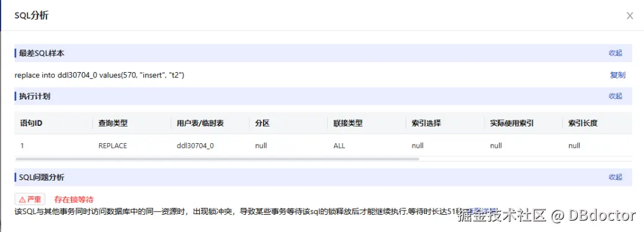The image size is (644, 232).
Task: Click the REPLACE query type cell
Action: [x=113, y=146]
